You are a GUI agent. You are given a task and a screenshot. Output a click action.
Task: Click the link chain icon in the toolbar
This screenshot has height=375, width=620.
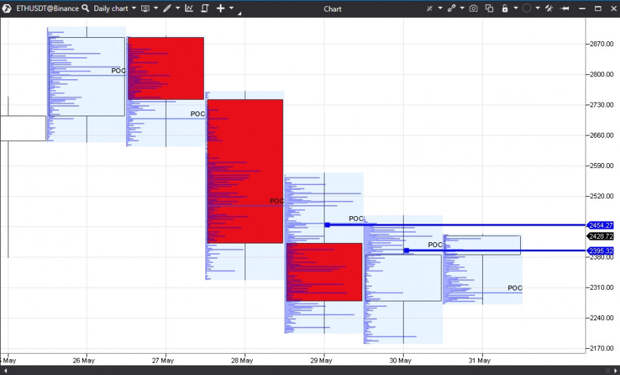(452, 8)
